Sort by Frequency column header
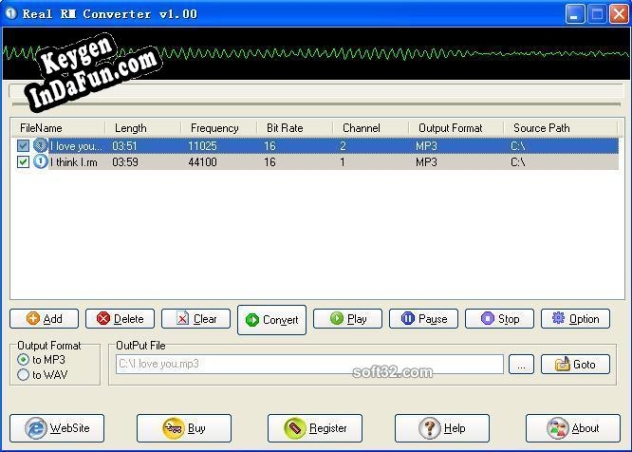The width and height of the screenshot is (632, 452). tap(218, 128)
